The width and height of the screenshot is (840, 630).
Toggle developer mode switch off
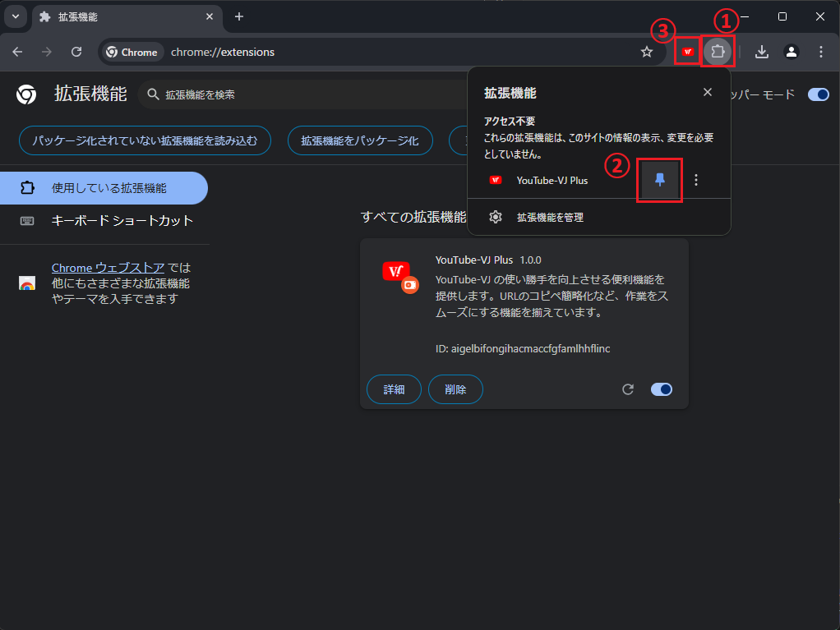click(x=818, y=94)
